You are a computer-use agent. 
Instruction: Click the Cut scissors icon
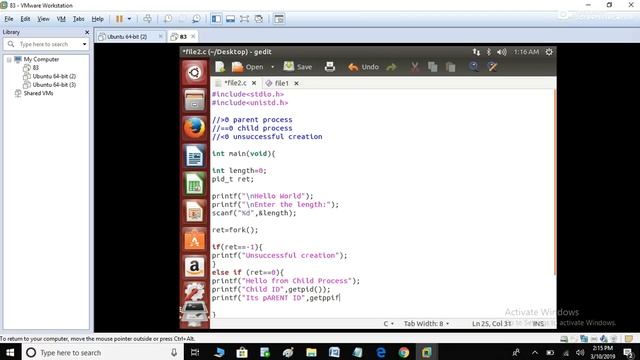415,67
